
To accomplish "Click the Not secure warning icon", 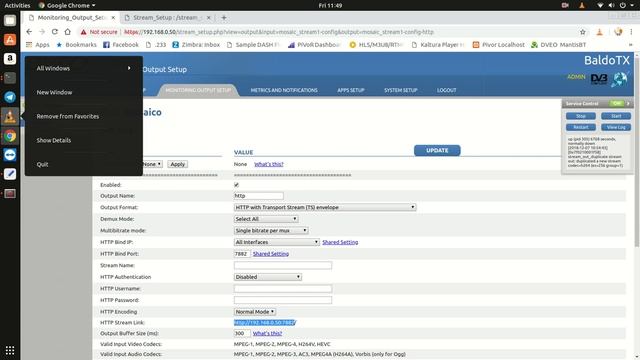I will 83,32.
